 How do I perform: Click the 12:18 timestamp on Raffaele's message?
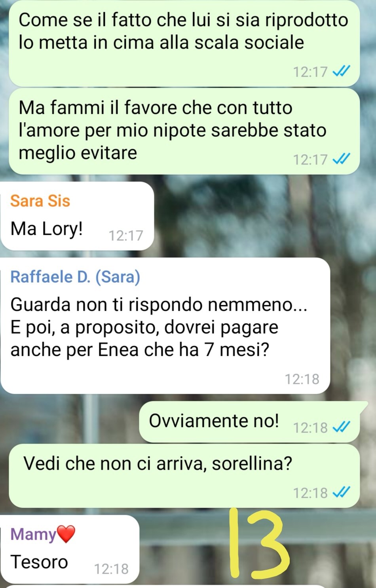pos(302,379)
